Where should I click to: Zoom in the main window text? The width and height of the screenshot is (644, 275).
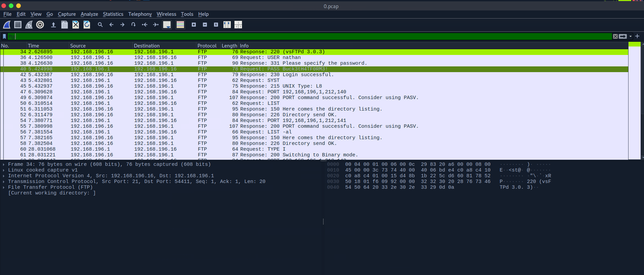(x=194, y=25)
